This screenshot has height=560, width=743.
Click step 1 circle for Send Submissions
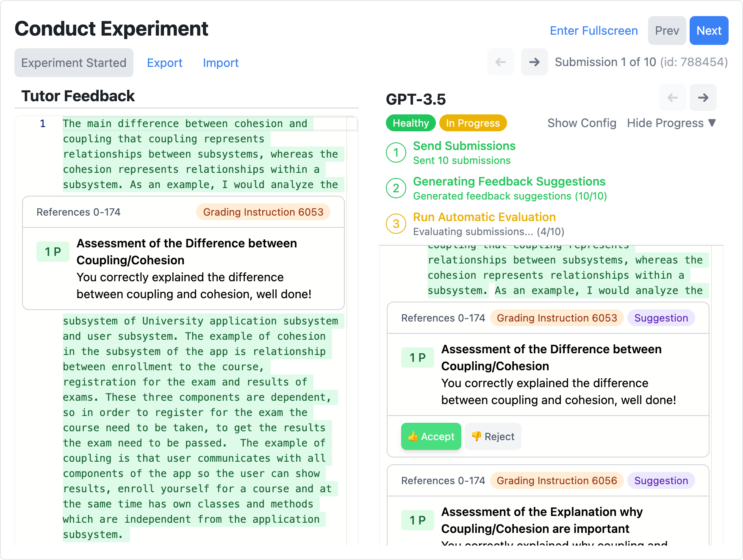[x=396, y=152]
